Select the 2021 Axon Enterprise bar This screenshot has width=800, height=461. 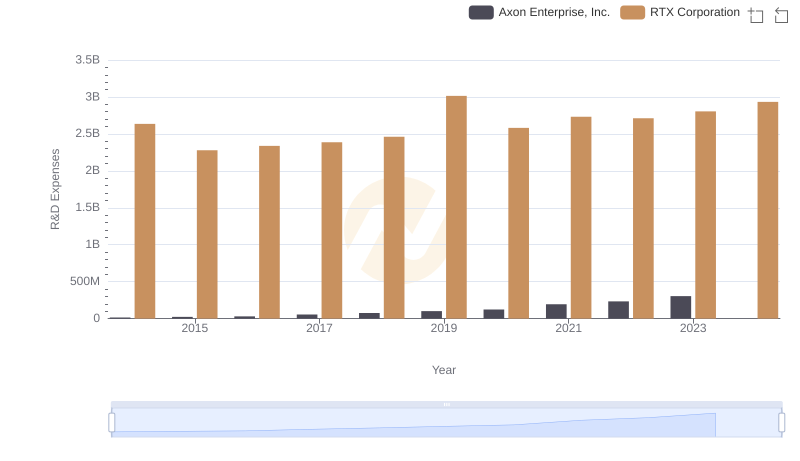pyautogui.click(x=556, y=311)
